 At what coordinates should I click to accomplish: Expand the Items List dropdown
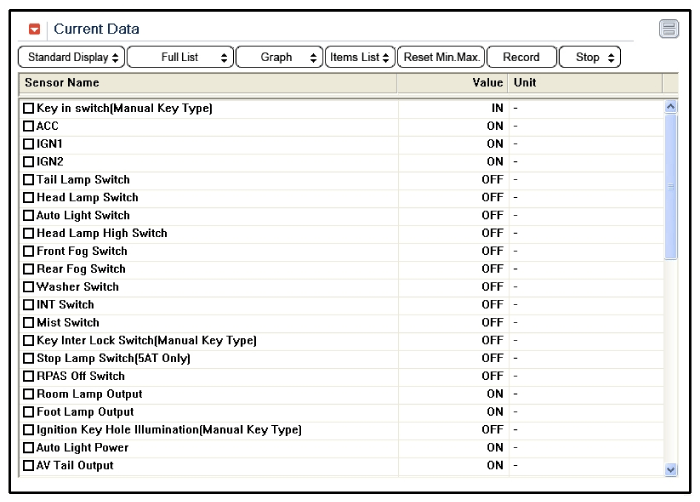click(x=360, y=57)
